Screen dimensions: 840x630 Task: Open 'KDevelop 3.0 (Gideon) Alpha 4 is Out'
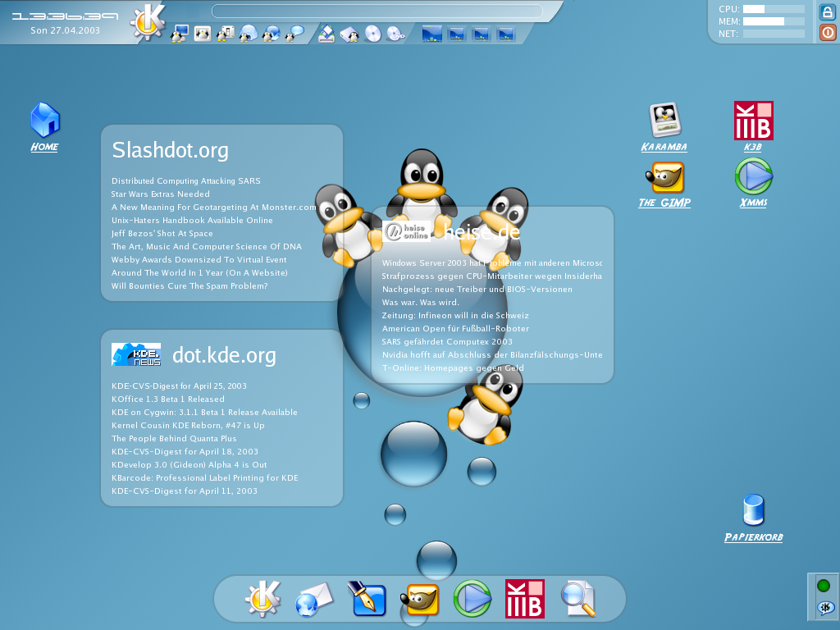pyautogui.click(x=189, y=465)
